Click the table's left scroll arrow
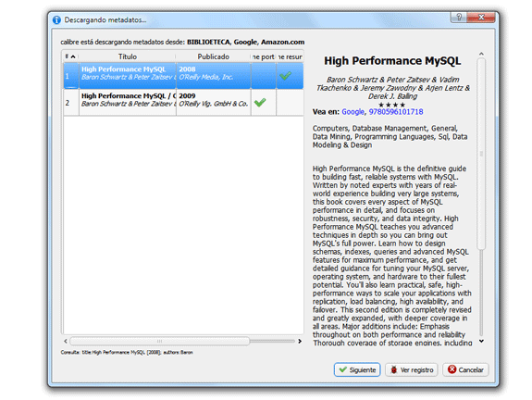 (66, 341)
